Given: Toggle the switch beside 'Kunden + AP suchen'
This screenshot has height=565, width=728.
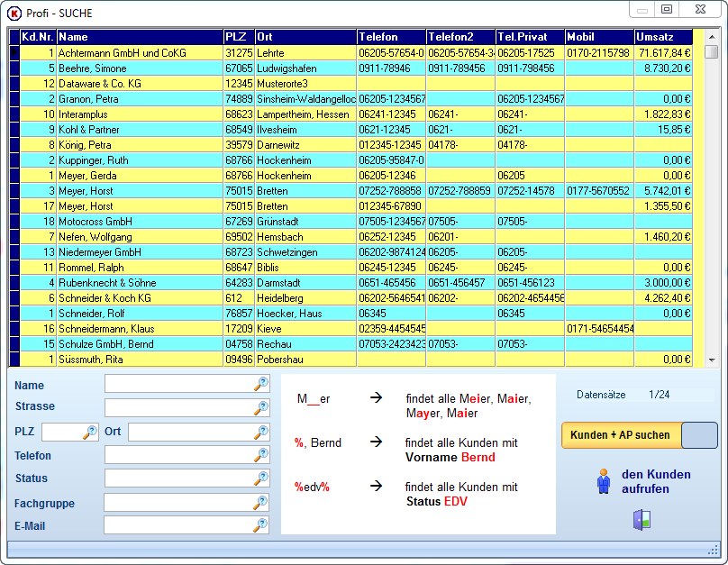Looking at the screenshot, I should [700, 435].
